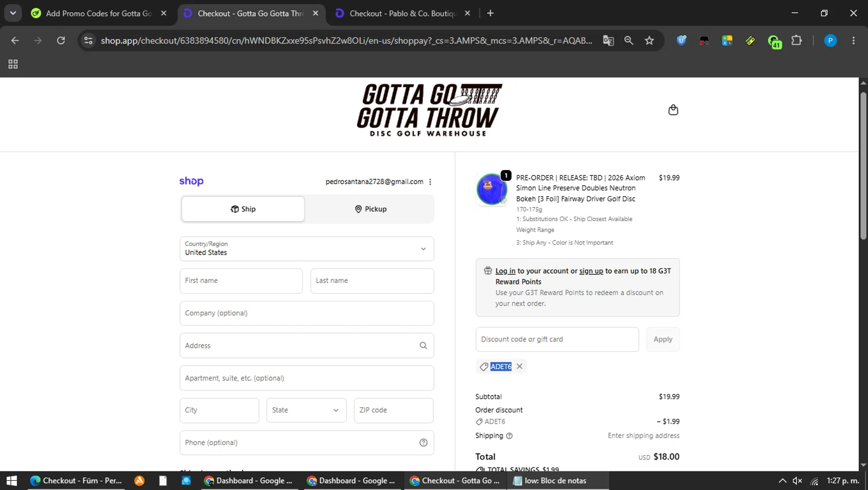Image resolution: width=868 pixels, height=490 pixels.
Task: Close the Gotta Go Gotta Throw tab
Action: coord(315,13)
